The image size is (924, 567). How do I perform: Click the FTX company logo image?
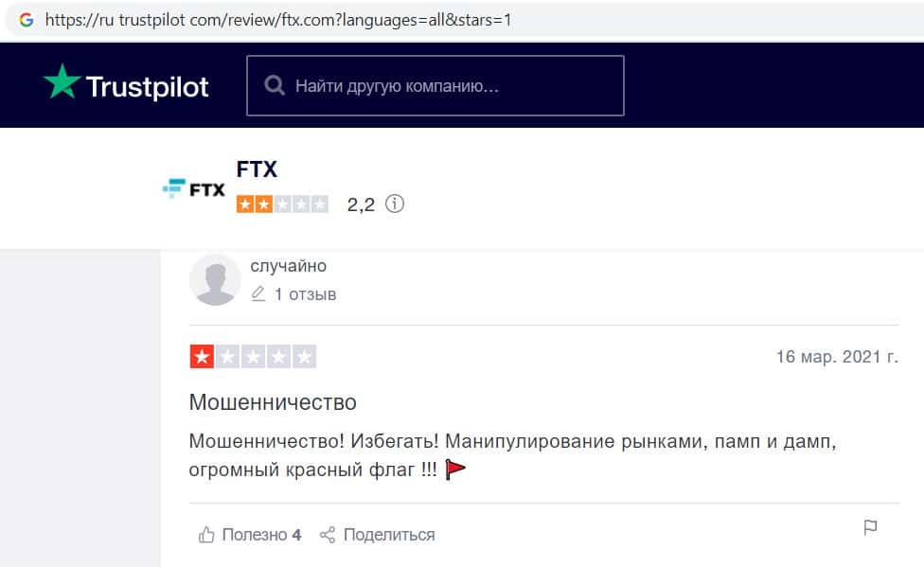(x=194, y=189)
